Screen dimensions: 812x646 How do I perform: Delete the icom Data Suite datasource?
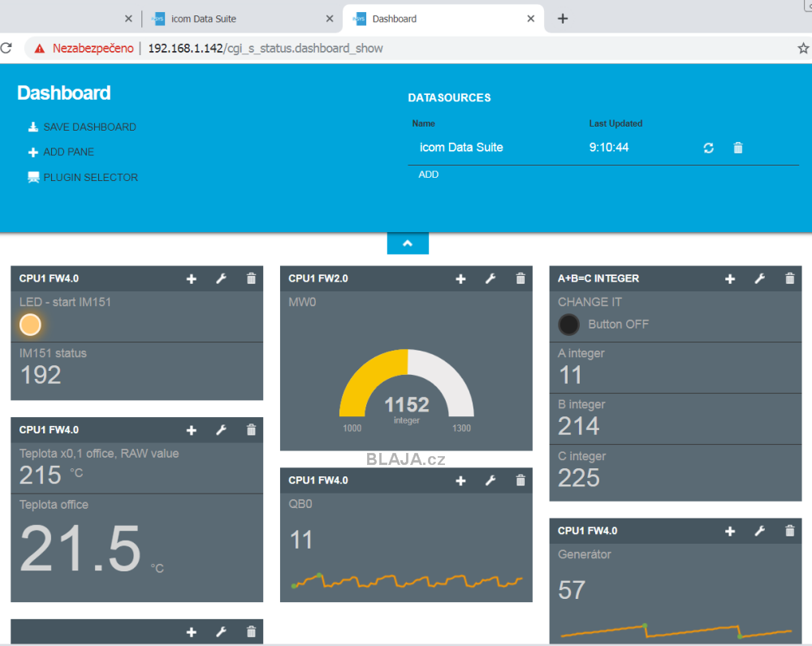click(738, 148)
